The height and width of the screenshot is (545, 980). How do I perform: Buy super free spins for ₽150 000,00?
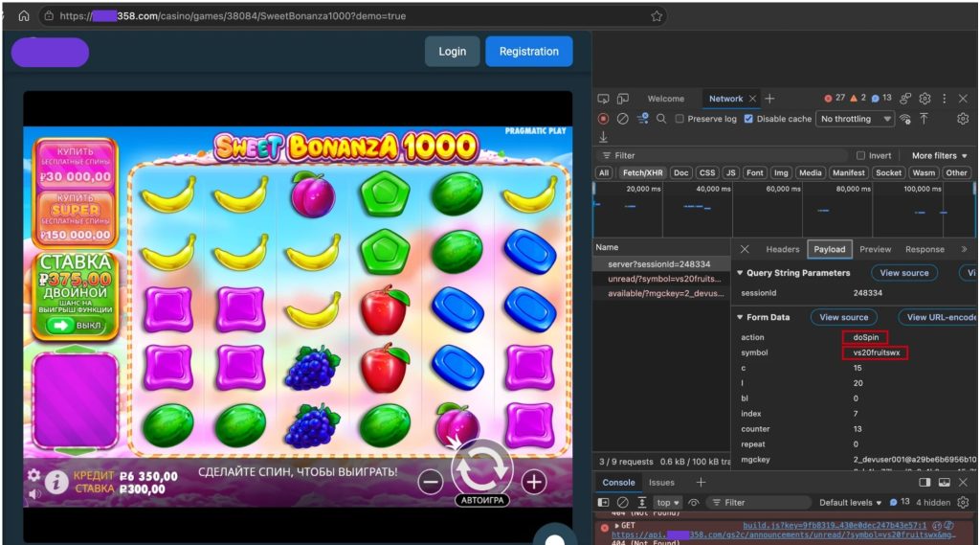76,217
